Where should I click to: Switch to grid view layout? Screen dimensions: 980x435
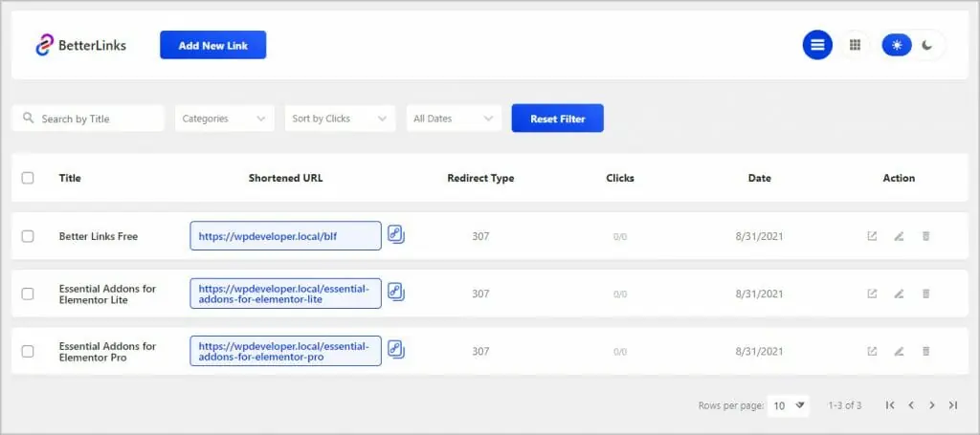pos(855,45)
